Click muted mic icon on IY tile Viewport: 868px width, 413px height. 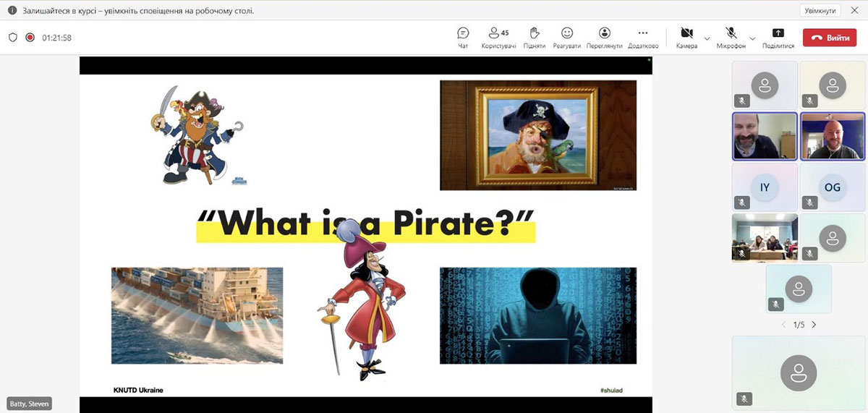741,203
